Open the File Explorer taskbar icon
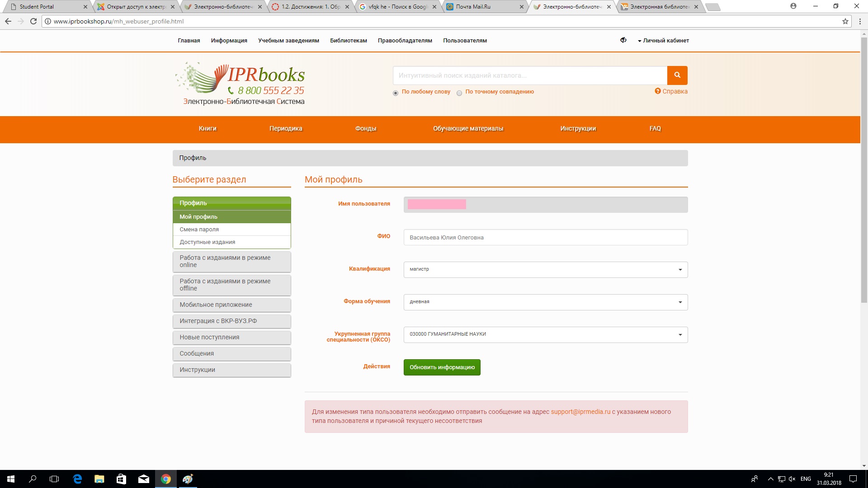Screen dimensions: 868x488 pos(99,479)
